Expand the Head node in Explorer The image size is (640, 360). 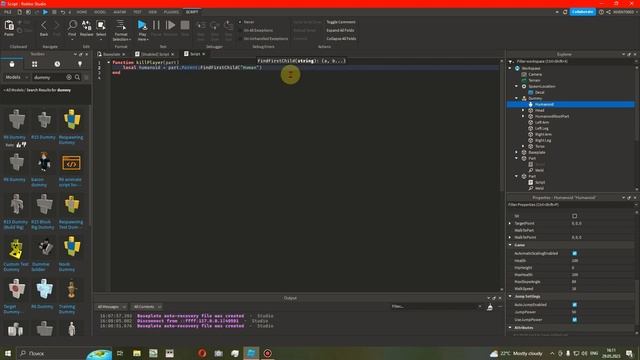[523, 110]
